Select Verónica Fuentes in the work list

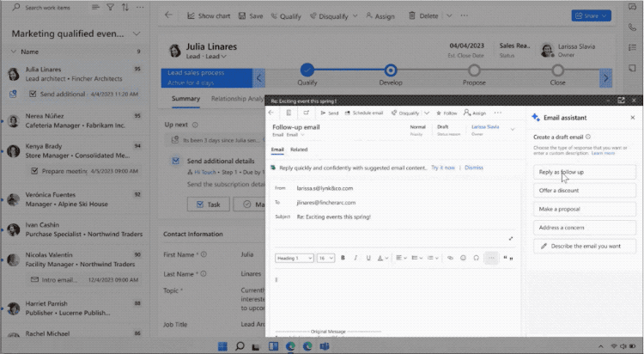pyautogui.click(x=76, y=199)
